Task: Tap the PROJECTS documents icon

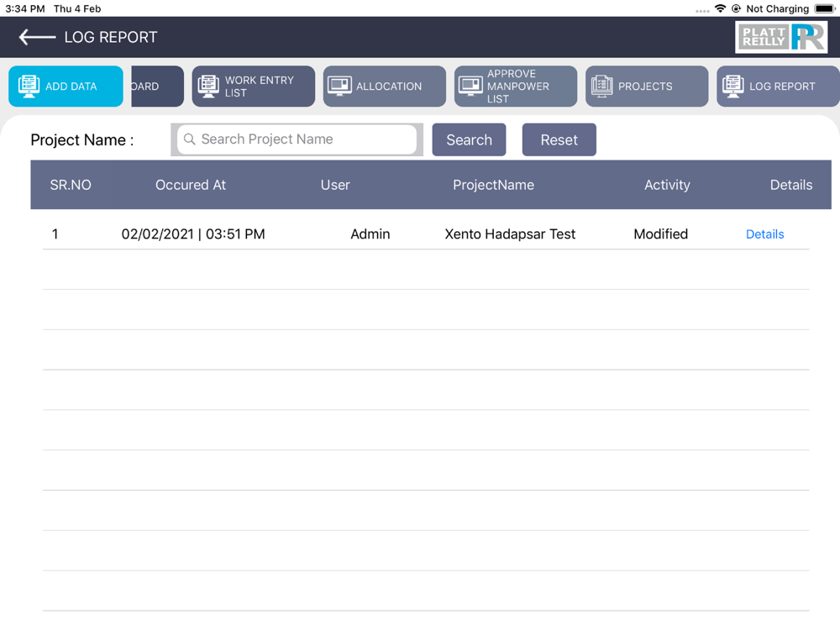Action: point(601,87)
